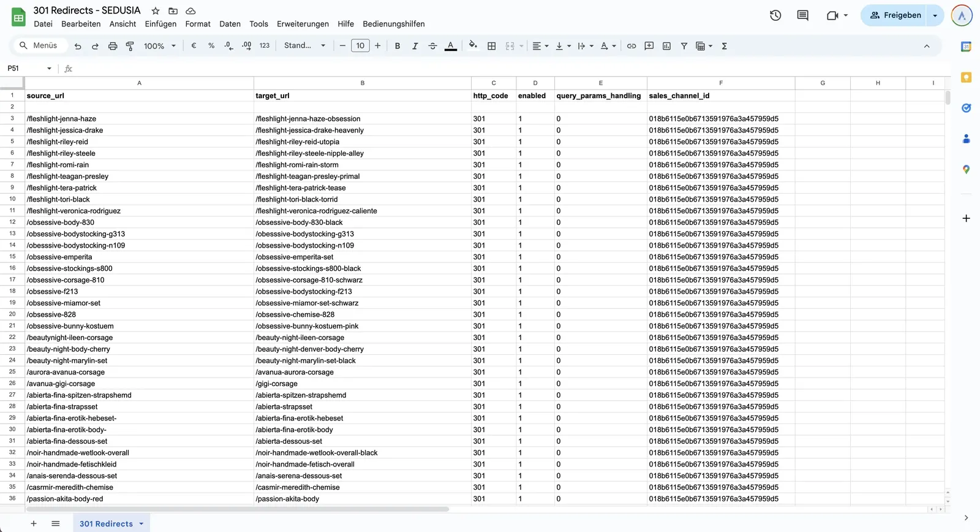This screenshot has width=980, height=532.
Task: Show side panel chevron at bottom right
Action: tap(966, 518)
